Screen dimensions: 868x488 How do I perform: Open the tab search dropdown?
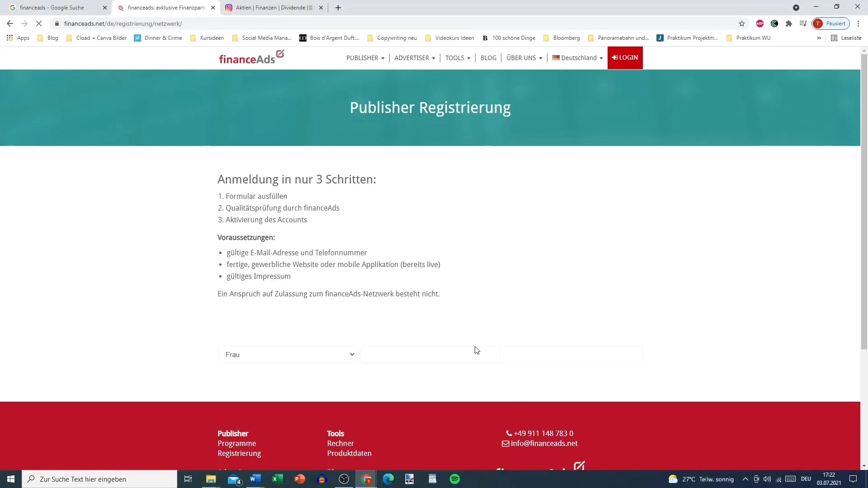coord(796,8)
